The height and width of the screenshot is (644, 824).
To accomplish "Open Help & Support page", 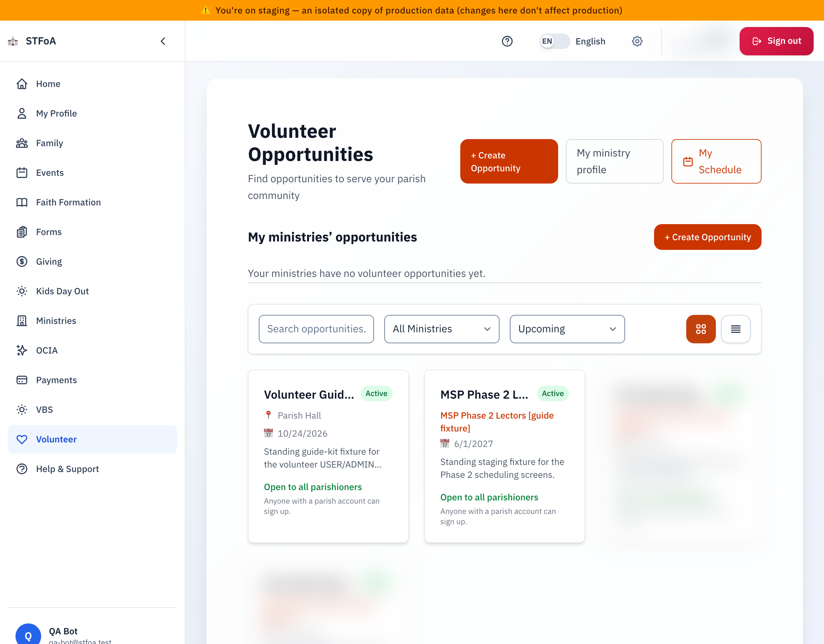I will (x=92, y=469).
